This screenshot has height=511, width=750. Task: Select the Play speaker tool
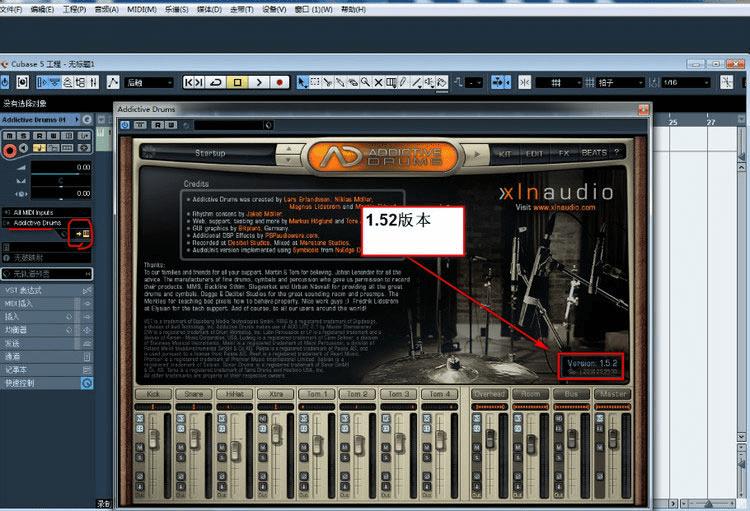pyautogui.click(x=429, y=82)
